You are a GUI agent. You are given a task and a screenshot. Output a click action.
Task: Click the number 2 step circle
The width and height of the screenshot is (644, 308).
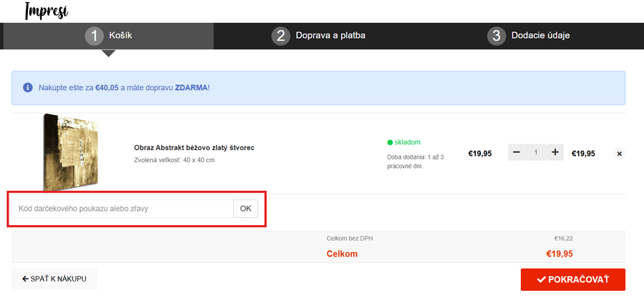281,36
